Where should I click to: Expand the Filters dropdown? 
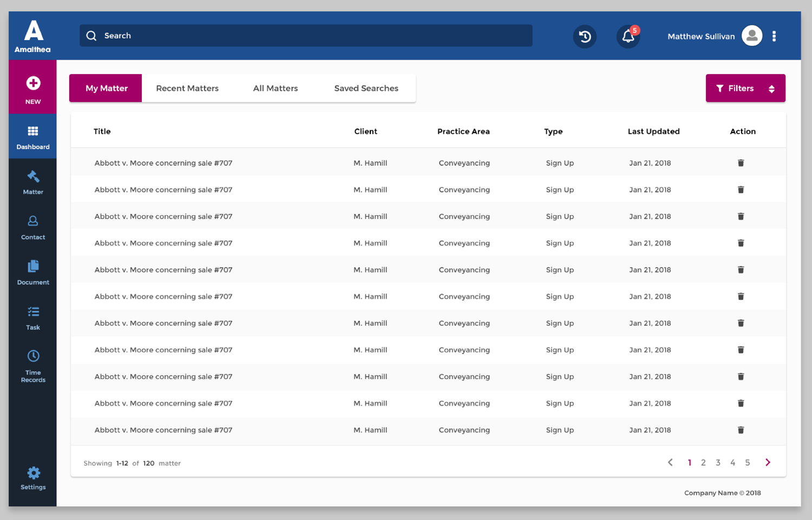[x=745, y=88]
